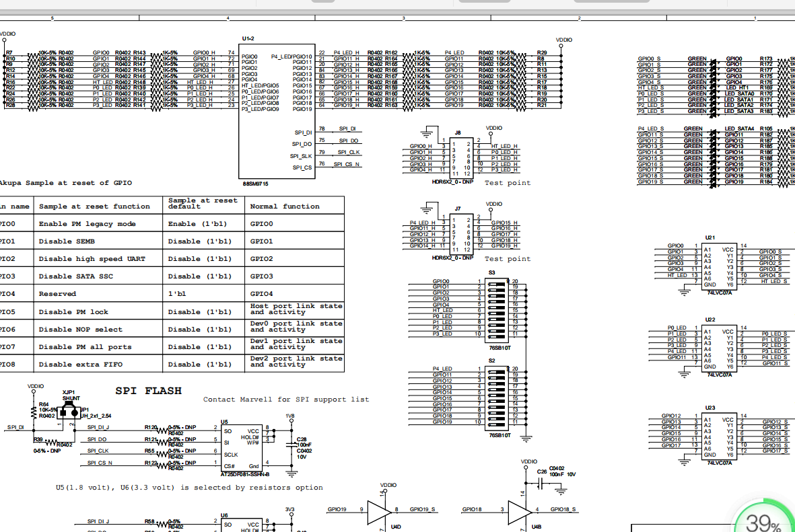Viewport: 795px width, 532px height.
Task: Click the '1V8' power rail label
Action: click(290, 416)
